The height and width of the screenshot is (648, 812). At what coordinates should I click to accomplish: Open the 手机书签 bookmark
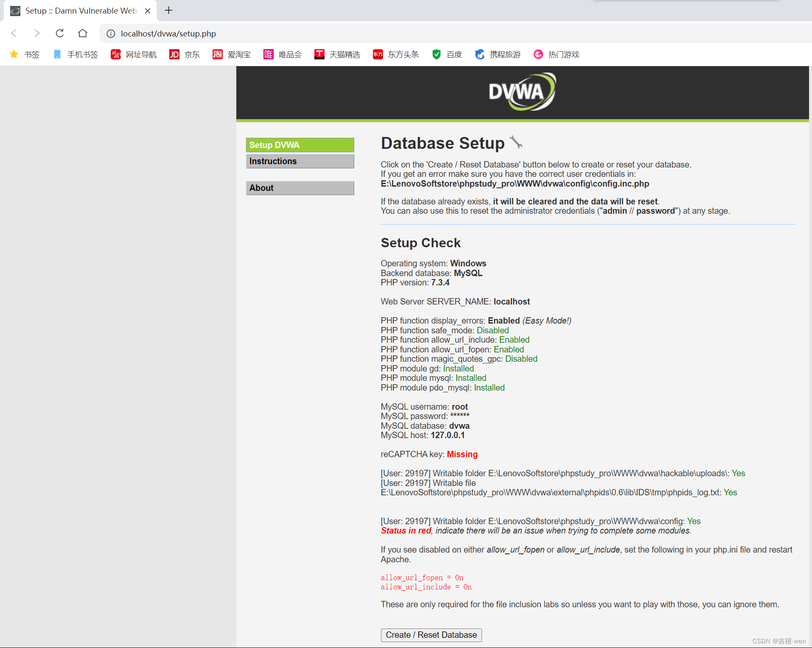coord(76,54)
